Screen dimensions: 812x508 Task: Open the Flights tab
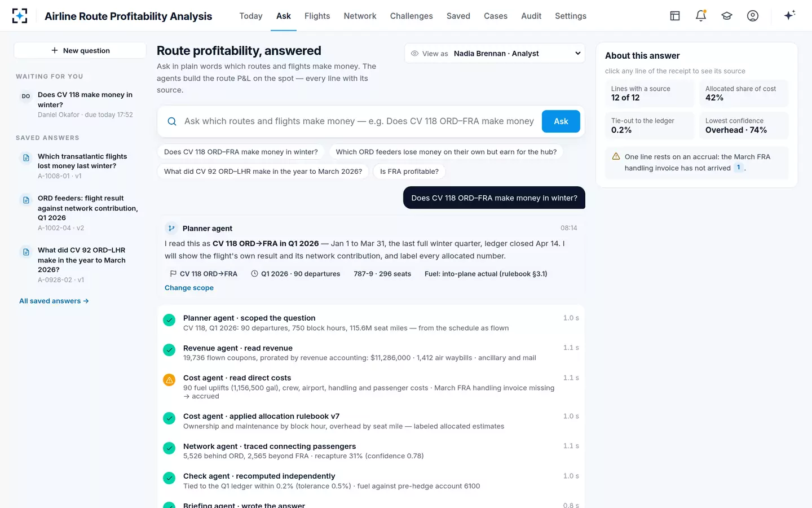click(317, 16)
